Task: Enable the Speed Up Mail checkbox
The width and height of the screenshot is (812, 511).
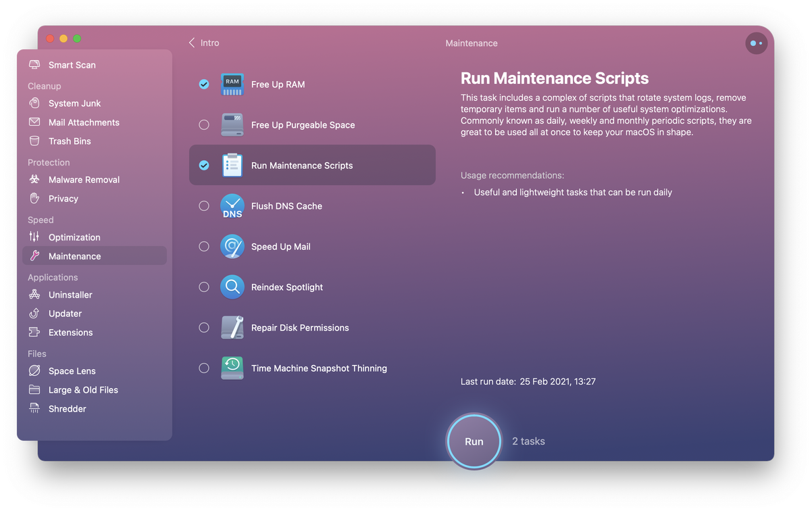Action: click(204, 247)
